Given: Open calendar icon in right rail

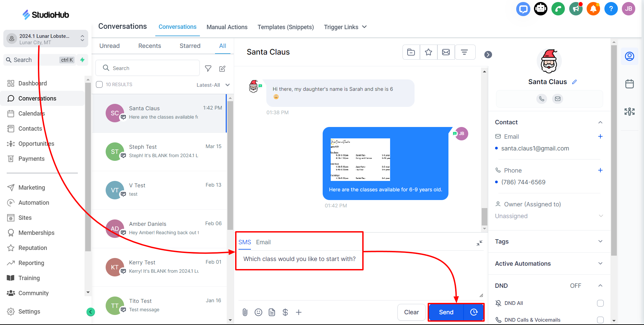Looking at the screenshot, I should [x=630, y=84].
